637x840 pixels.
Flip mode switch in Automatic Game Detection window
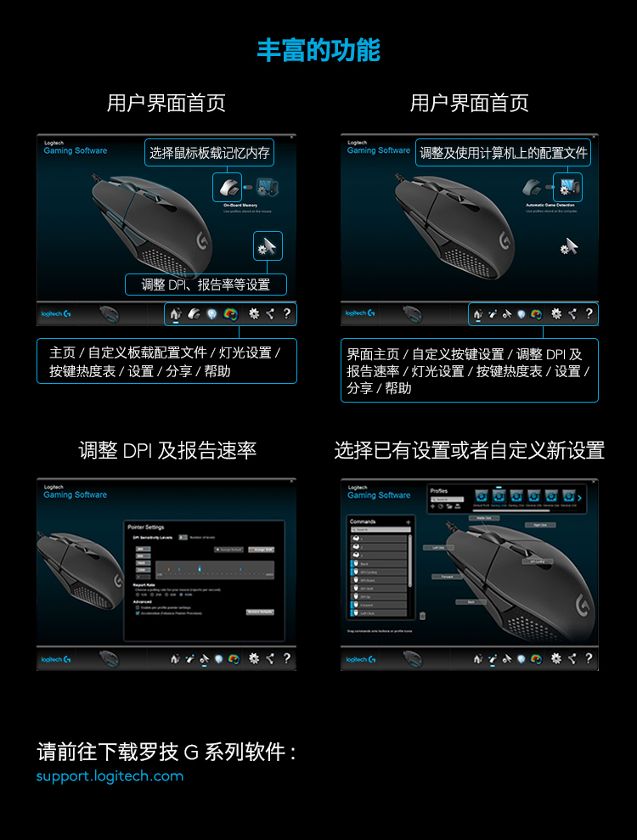(550, 188)
